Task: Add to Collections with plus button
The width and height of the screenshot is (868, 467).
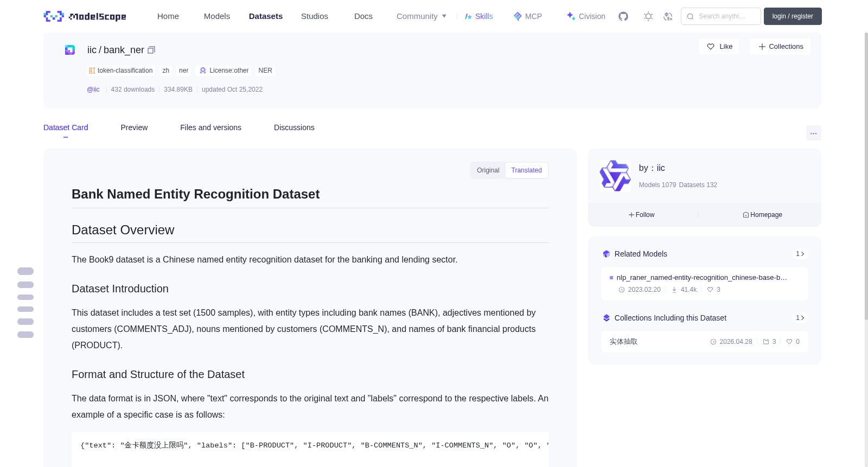Action: 780,47
